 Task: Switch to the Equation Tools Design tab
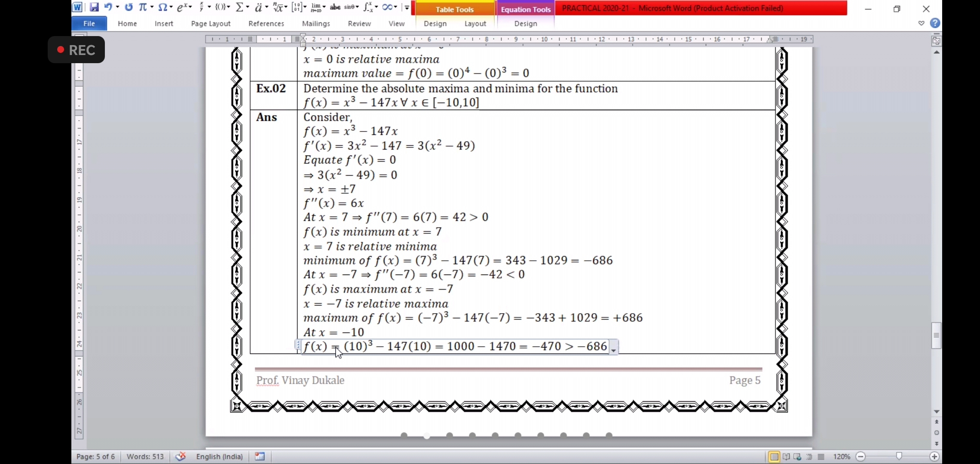(525, 24)
